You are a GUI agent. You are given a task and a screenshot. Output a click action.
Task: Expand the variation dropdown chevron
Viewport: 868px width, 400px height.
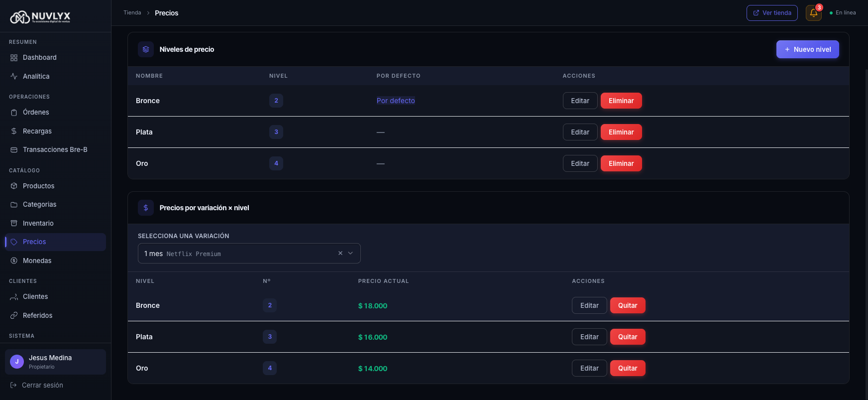click(350, 253)
